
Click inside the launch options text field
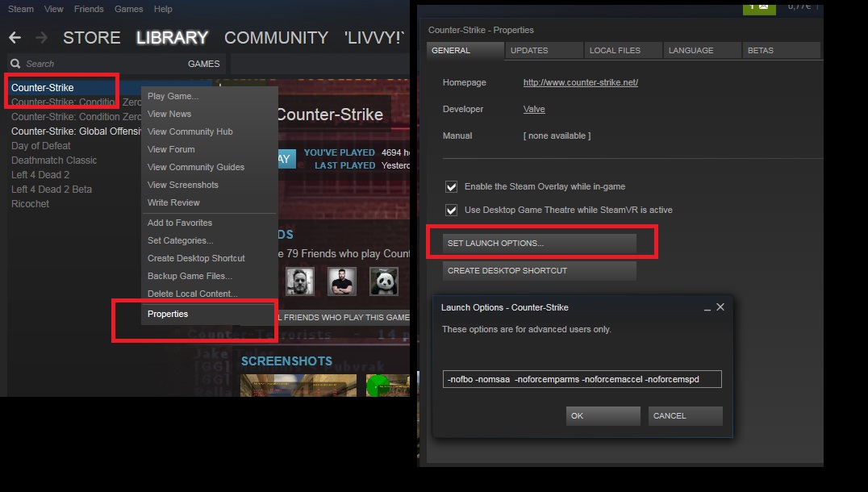coord(582,379)
